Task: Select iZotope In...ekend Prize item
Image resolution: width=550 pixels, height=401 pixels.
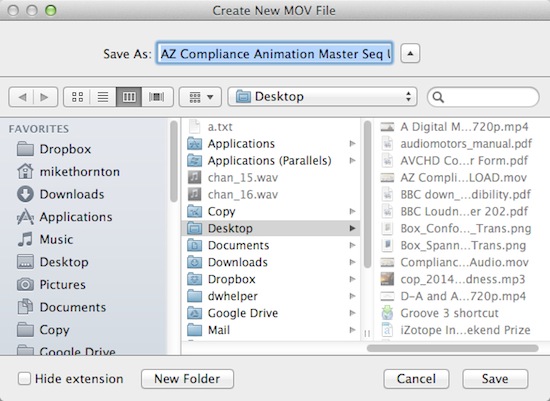Action: (x=463, y=330)
